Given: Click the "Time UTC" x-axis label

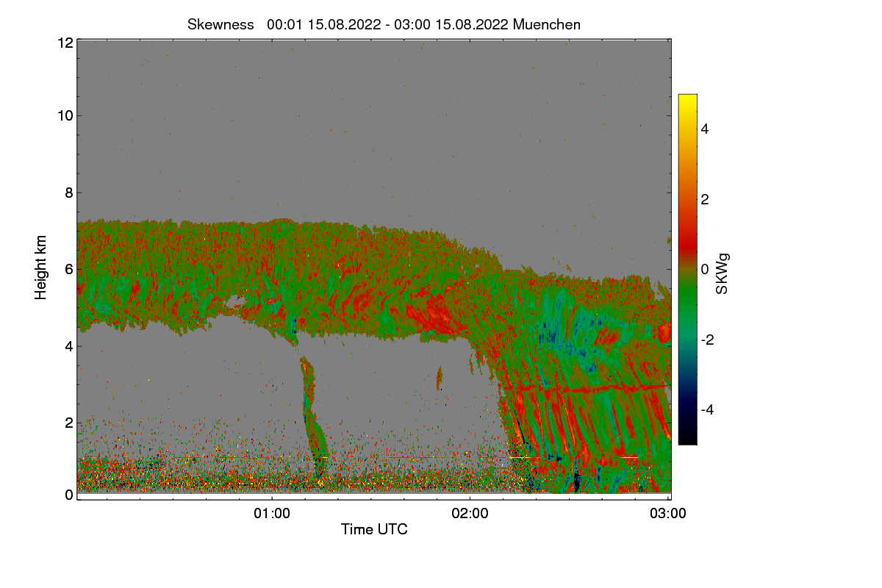Looking at the screenshot, I should click(374, 529).
